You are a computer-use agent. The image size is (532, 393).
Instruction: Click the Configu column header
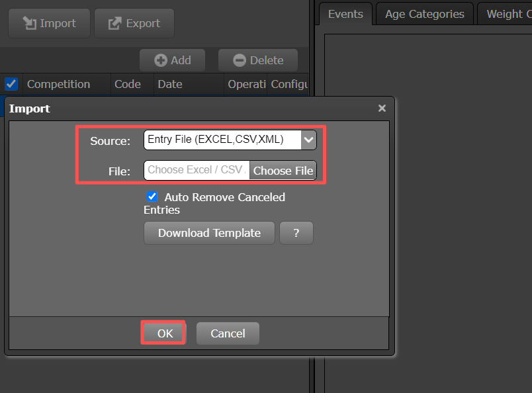[288, 84]
